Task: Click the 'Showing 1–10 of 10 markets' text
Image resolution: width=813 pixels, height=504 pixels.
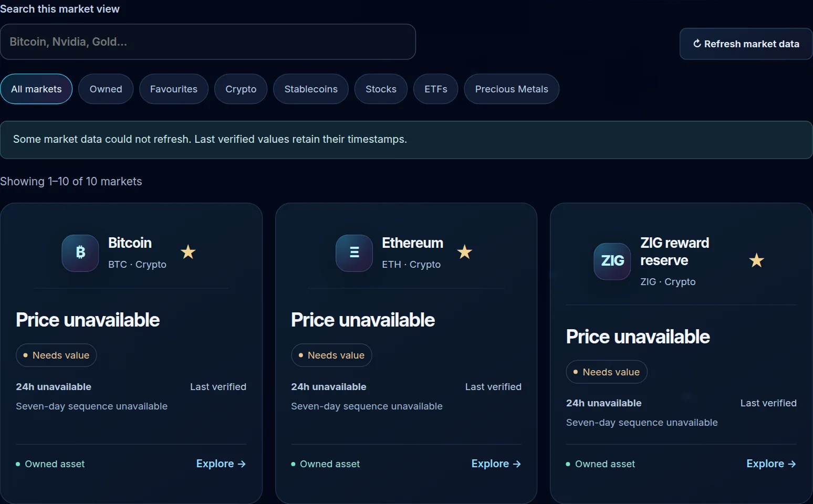Action: coord(71,182)
